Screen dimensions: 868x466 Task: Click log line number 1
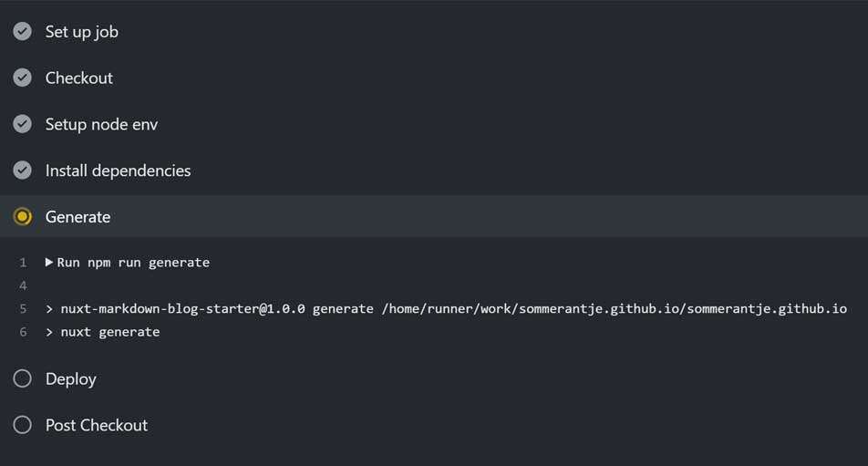(x=23, y=263)
